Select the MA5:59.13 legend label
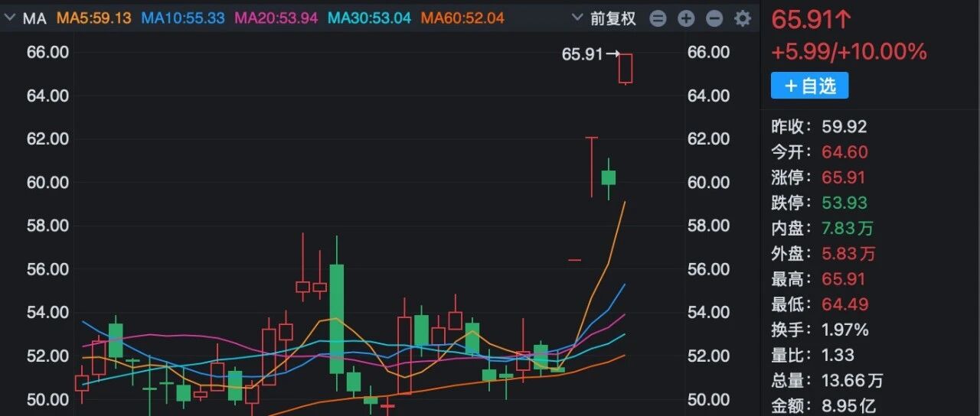 tap(93, 18)
